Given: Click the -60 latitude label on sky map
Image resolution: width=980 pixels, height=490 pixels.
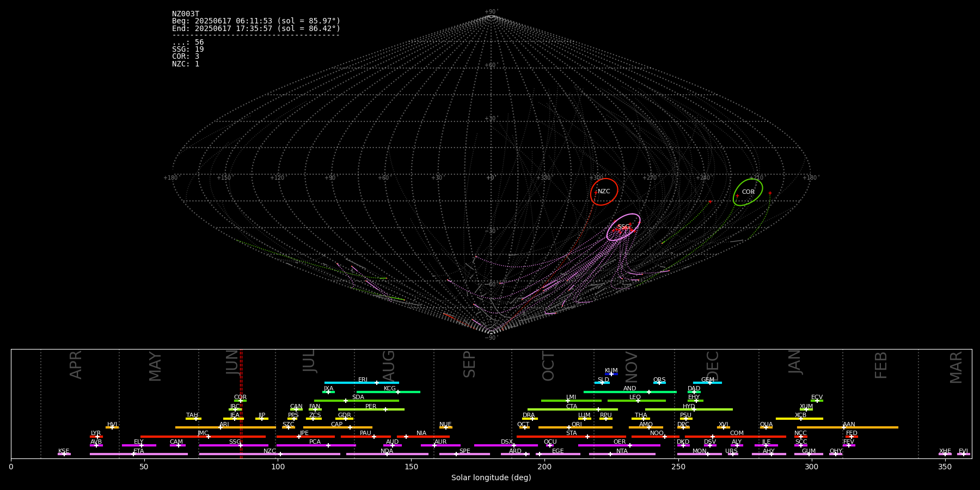Looking at the screenshot, I should pyautogui.click(x=491, y=284).
